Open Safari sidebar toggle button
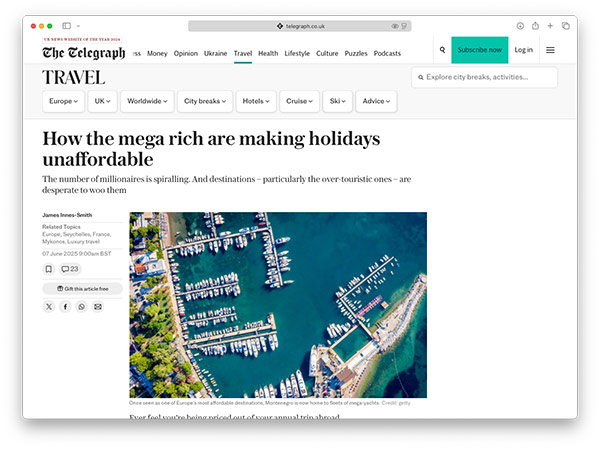Screen dimensions: 600x449 click(67, 25)
